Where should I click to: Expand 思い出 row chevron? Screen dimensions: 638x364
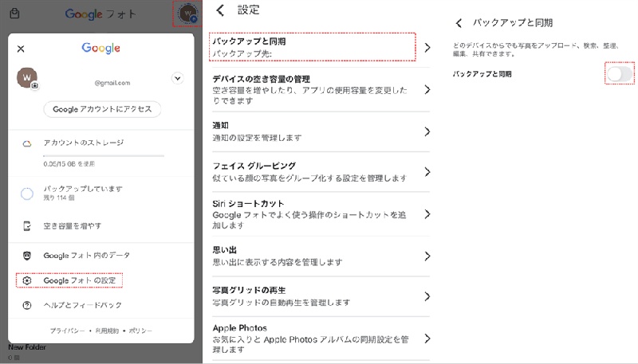pos(427,256)
